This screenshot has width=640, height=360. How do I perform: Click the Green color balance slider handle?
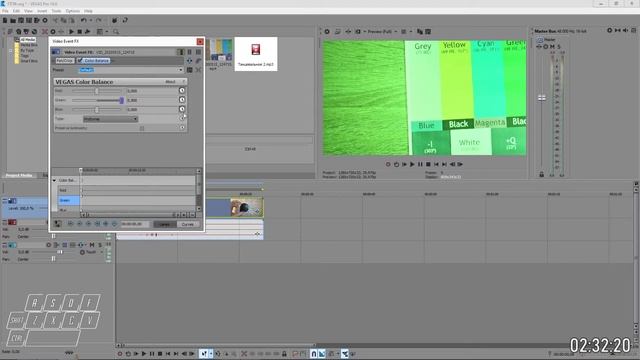pyautogui.click(x=121, y=100)
